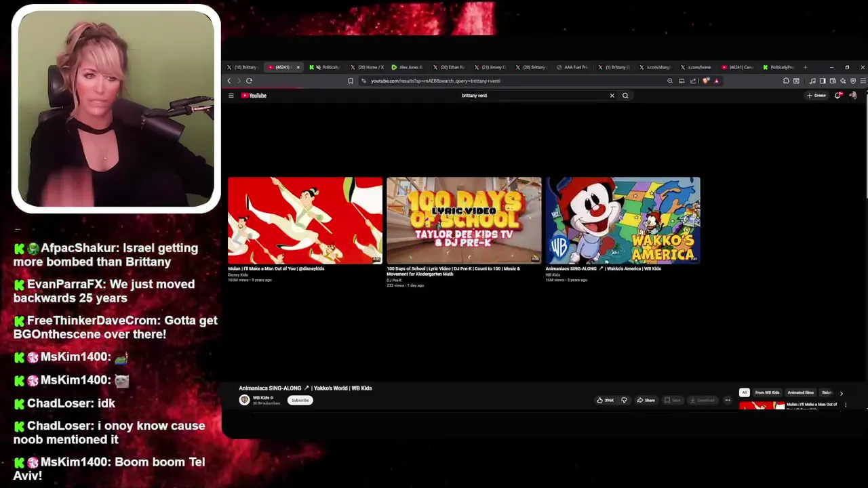Image resolution: width=868 pixels, height=488 pixels.
Task: Click the DJ Pre-K channel name
Action: coord(394,280)
